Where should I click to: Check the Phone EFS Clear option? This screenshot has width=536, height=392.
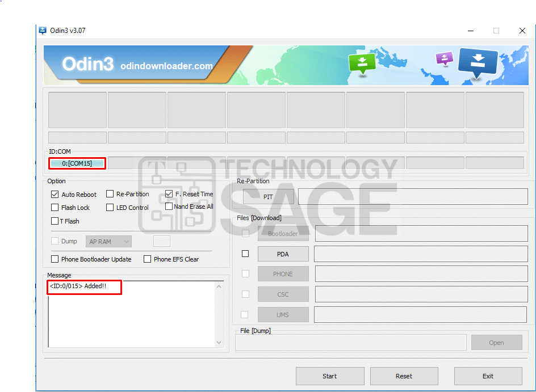147,259
